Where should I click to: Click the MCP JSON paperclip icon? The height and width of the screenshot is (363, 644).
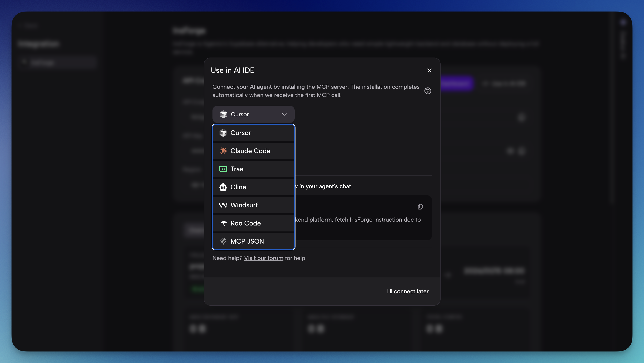pos(223,241)
